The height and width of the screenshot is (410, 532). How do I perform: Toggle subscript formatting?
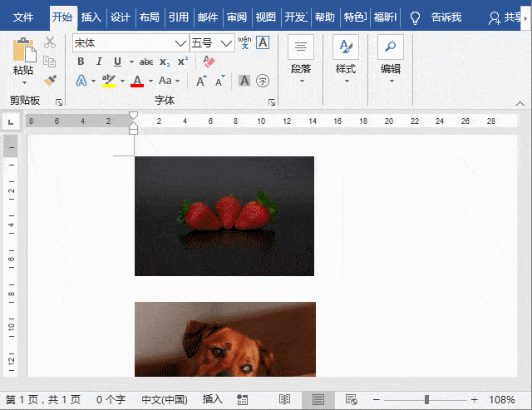tap(165, 62)
